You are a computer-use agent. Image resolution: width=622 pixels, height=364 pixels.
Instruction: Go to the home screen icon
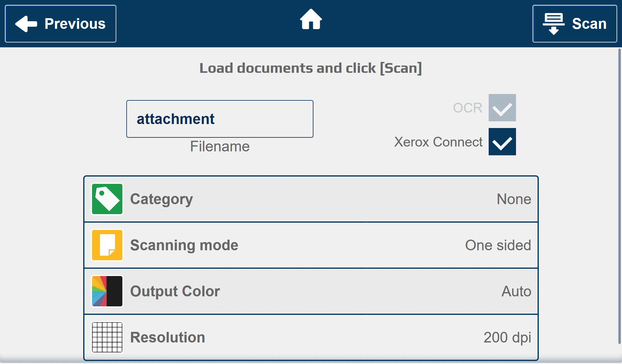[x=311, y=19]
